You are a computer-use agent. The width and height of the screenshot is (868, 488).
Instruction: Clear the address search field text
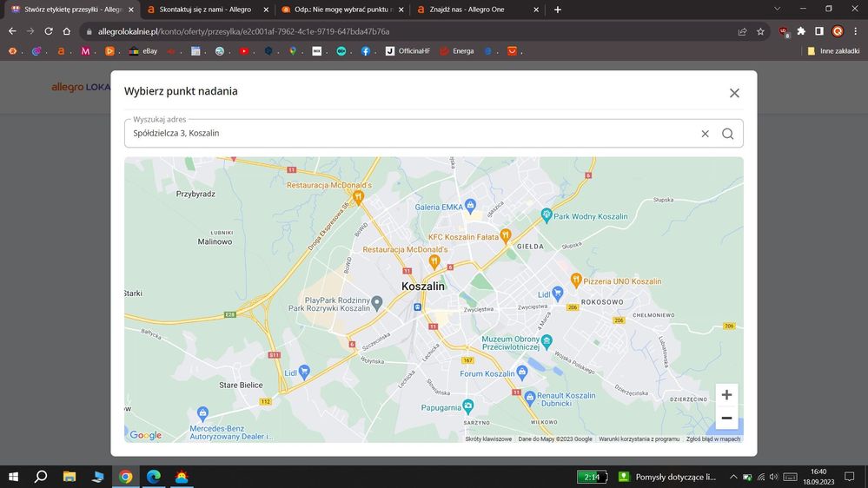click(x=705, y=134)
